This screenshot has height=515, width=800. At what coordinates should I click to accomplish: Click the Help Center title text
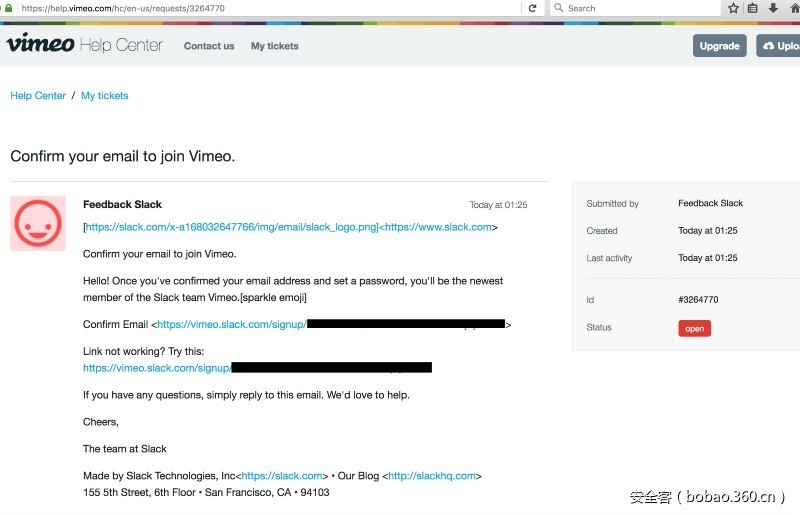point(121,45)
